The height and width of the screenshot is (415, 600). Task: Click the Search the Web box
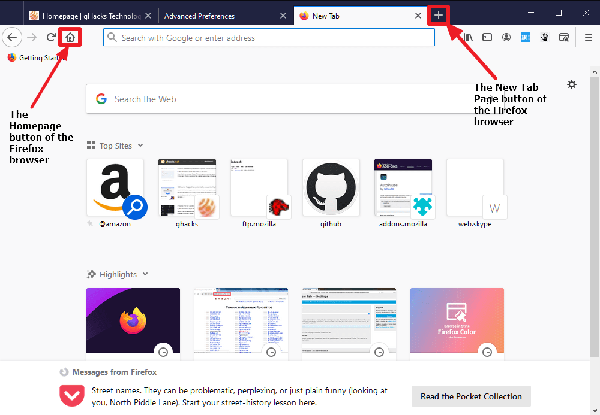point(295,99)
